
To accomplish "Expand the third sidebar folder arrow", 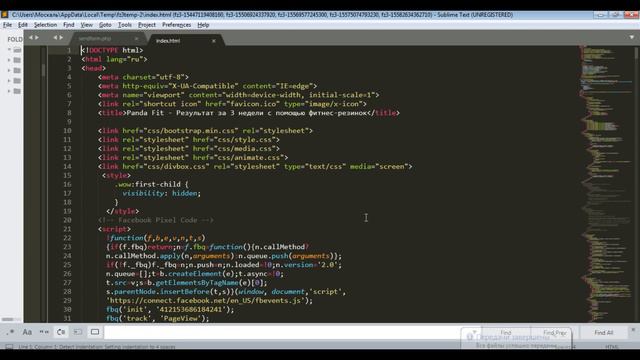I will click(x=9, y=70).
